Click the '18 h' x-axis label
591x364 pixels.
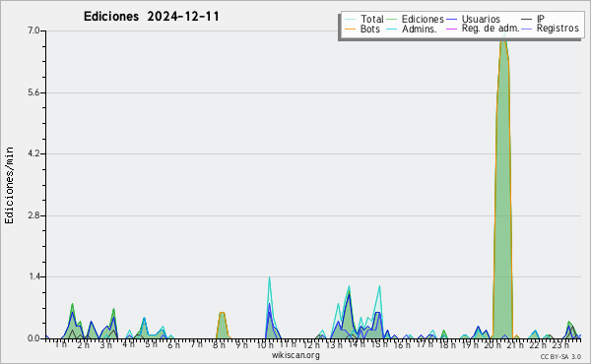[447, 345]
